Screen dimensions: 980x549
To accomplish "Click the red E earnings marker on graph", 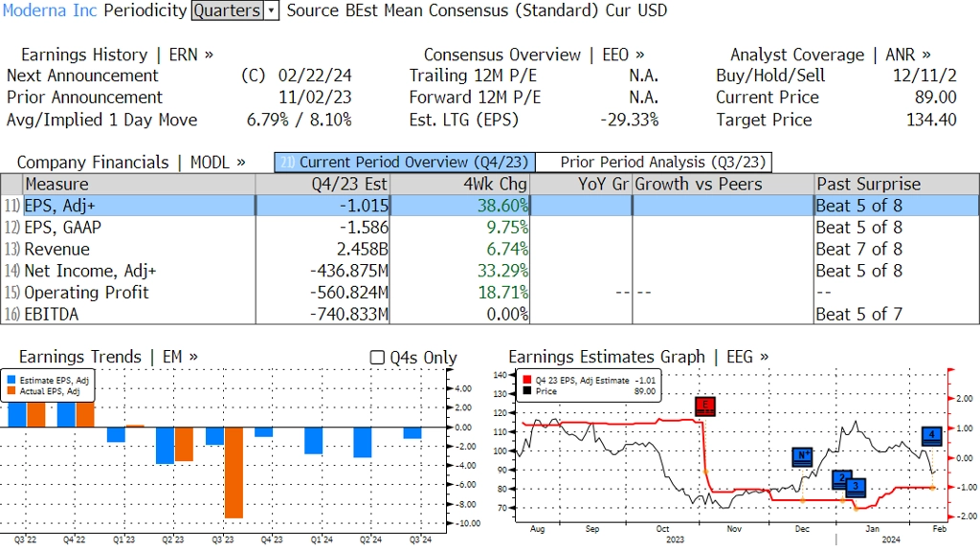I will tap(705, 406).
